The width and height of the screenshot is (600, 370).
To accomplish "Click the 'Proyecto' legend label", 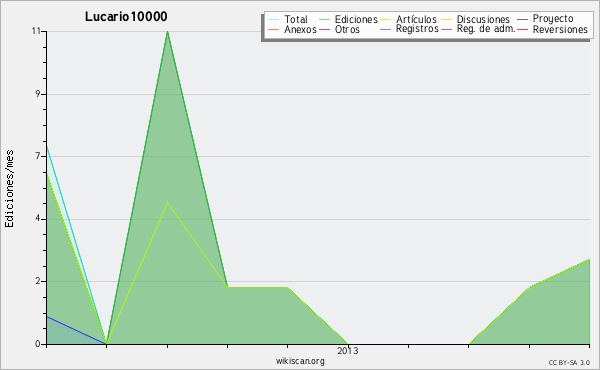I will (553, 19).
